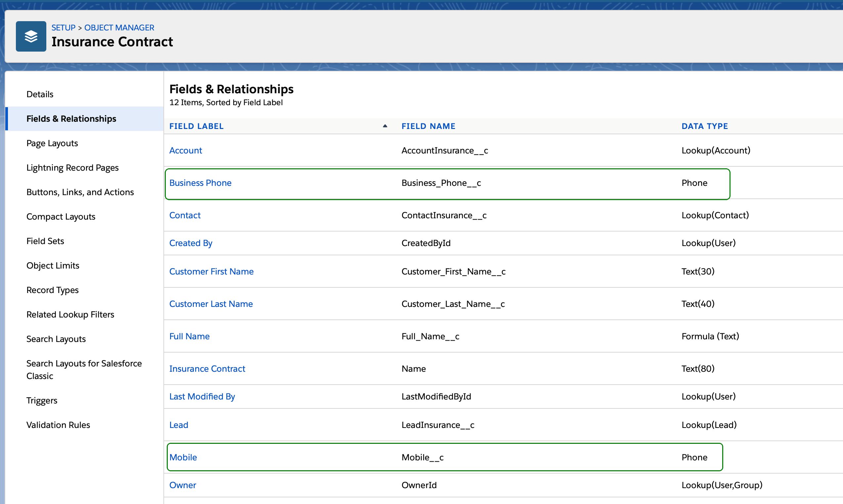Click the Field Label sort arrow
Viewport: 843px width, 504px height.
click(385, 126)
